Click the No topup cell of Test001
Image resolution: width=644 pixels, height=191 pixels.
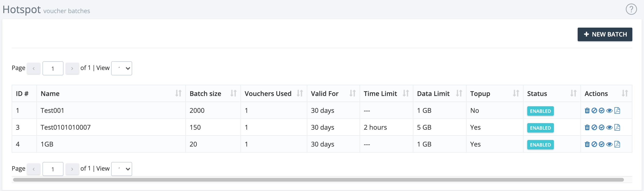(x=495, y=110)
